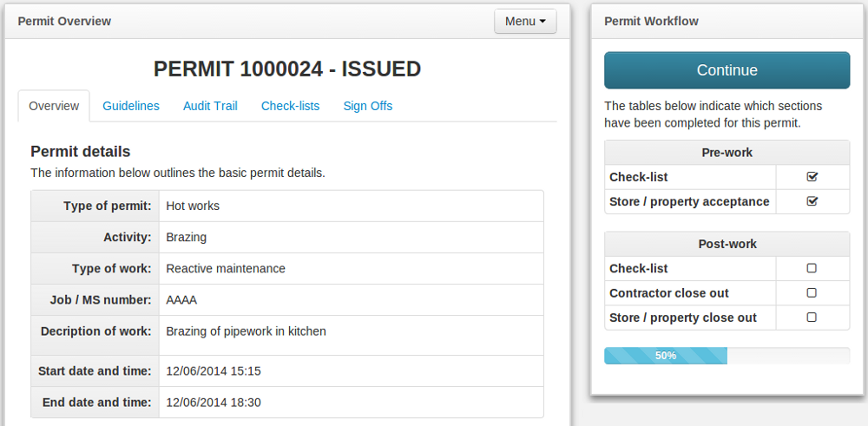Select the Check-lists tab
The width and height of the screenshot is (868, 426).
tap(290, 106)
